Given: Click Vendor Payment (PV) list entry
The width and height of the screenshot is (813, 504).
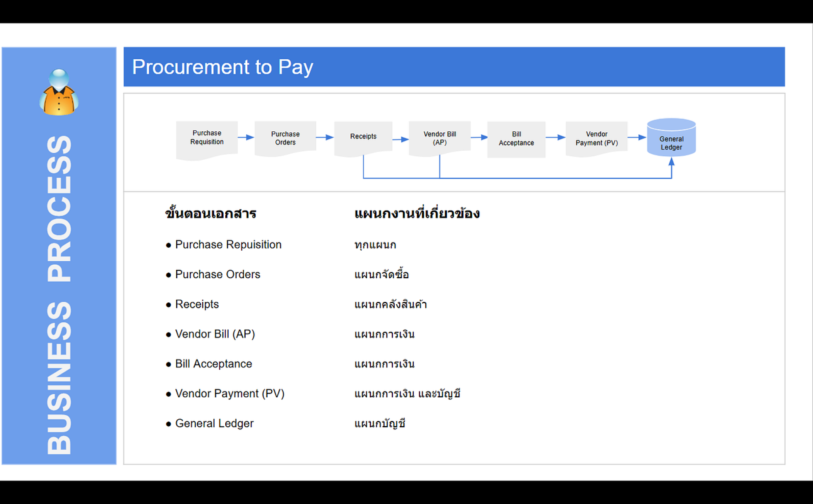Looking at the screenshot, I should pyautogui.click(x=230, y=393).
